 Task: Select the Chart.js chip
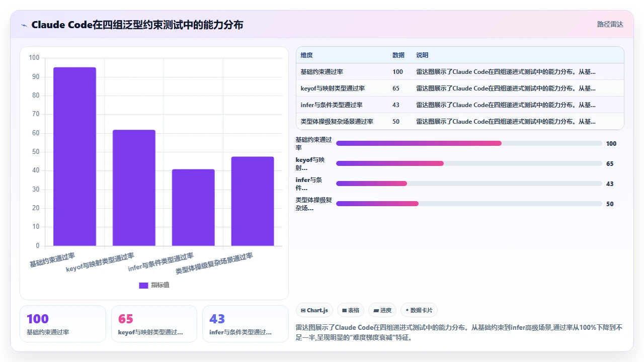coord(314,310)
